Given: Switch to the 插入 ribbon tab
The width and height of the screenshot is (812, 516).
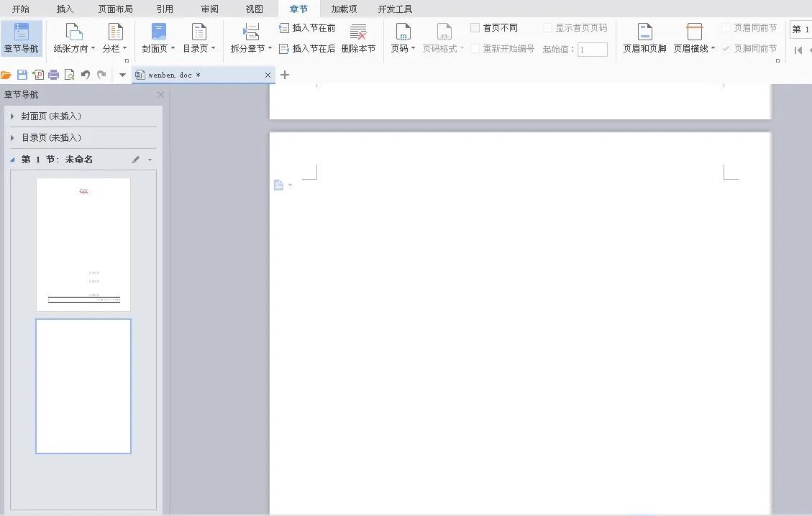Looking at the screenshot, I should [65, 9].
